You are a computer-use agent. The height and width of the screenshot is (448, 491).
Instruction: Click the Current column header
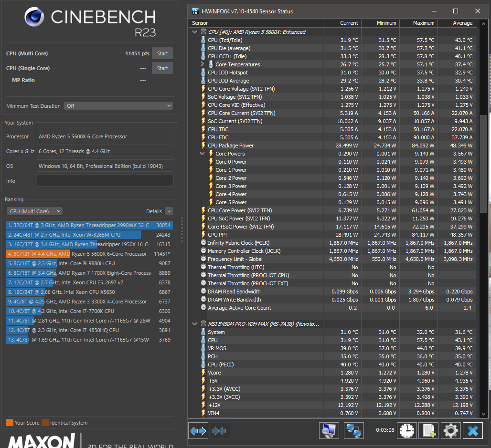click(x=342, y=23)
